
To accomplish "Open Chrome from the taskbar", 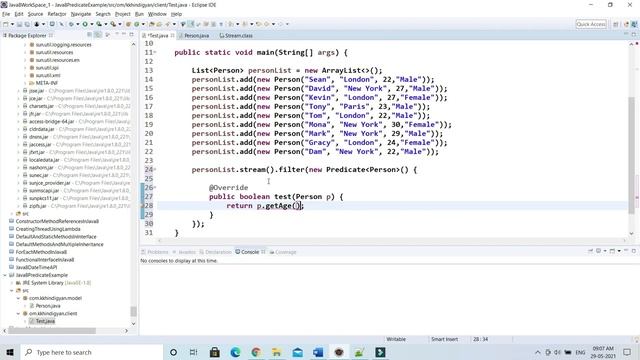I will 256,352.
